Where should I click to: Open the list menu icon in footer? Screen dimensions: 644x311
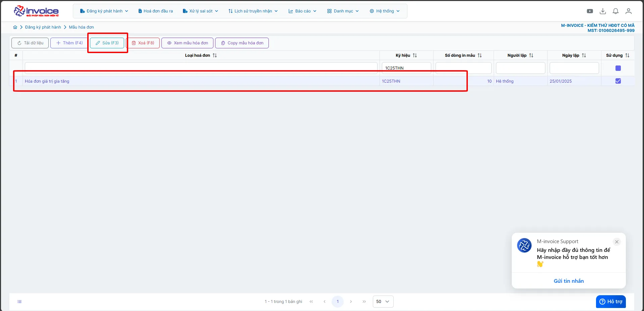tap(19, 302)
